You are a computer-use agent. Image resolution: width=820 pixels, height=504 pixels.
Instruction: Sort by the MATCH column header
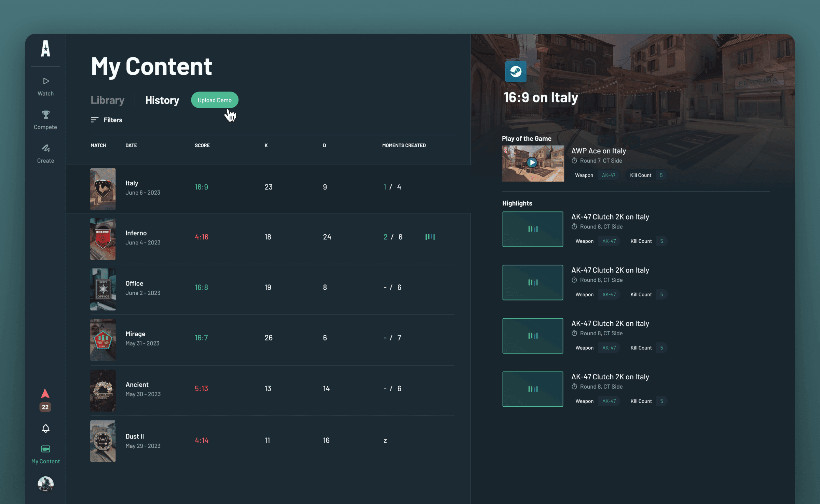[x=98, y=145]
